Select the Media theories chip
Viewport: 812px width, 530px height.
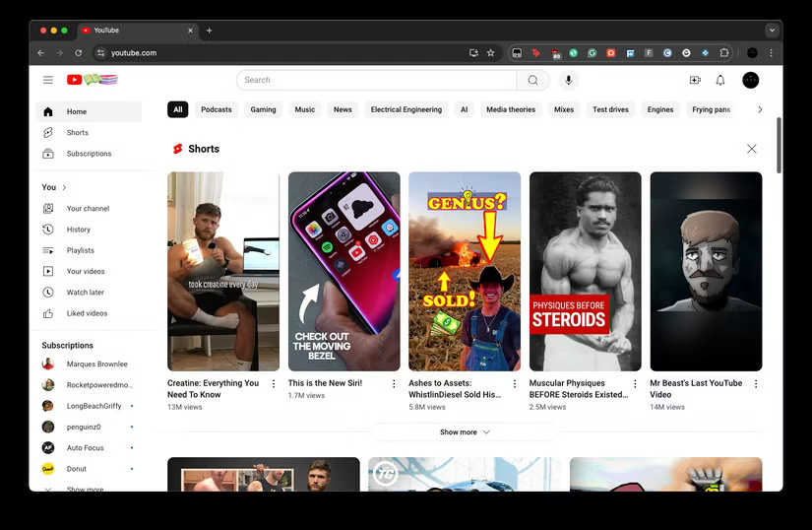click(x=511, y=109)
